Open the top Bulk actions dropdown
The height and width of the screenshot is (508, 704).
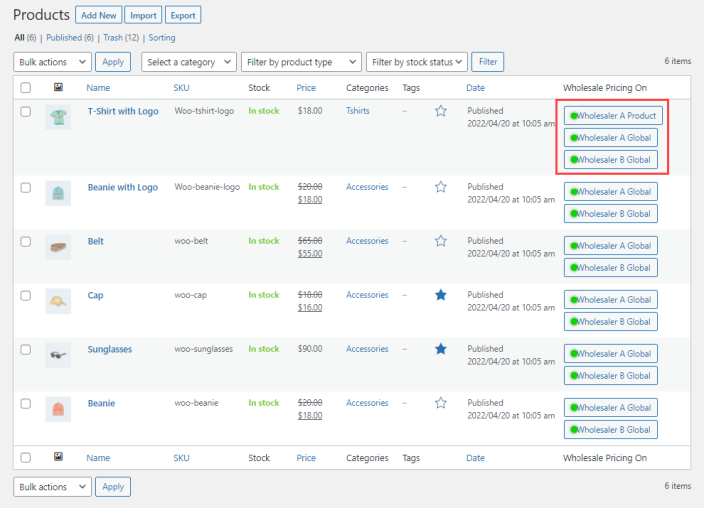(52, 62)
